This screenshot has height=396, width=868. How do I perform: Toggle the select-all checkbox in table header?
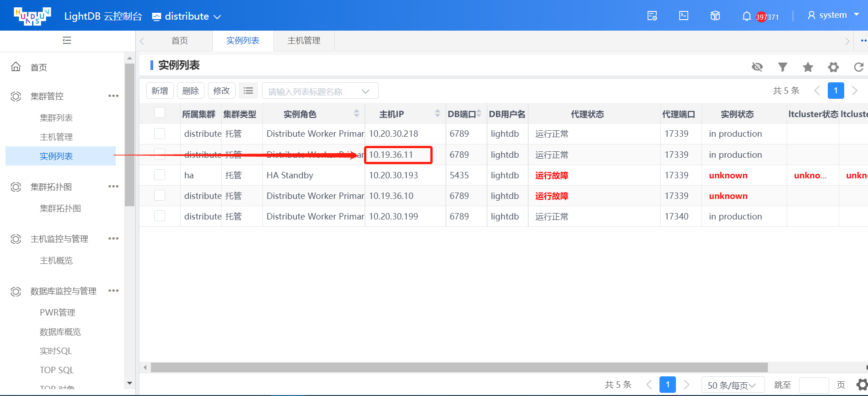point(160,112)
